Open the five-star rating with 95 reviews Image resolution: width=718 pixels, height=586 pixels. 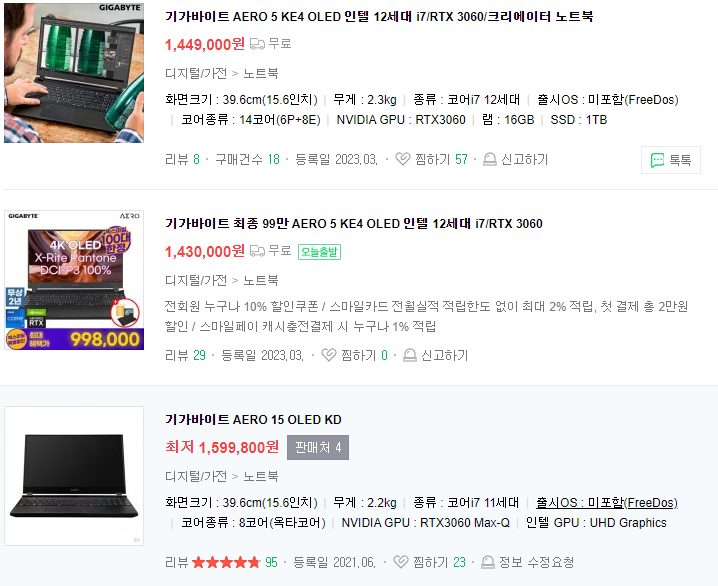coord(221,562)
